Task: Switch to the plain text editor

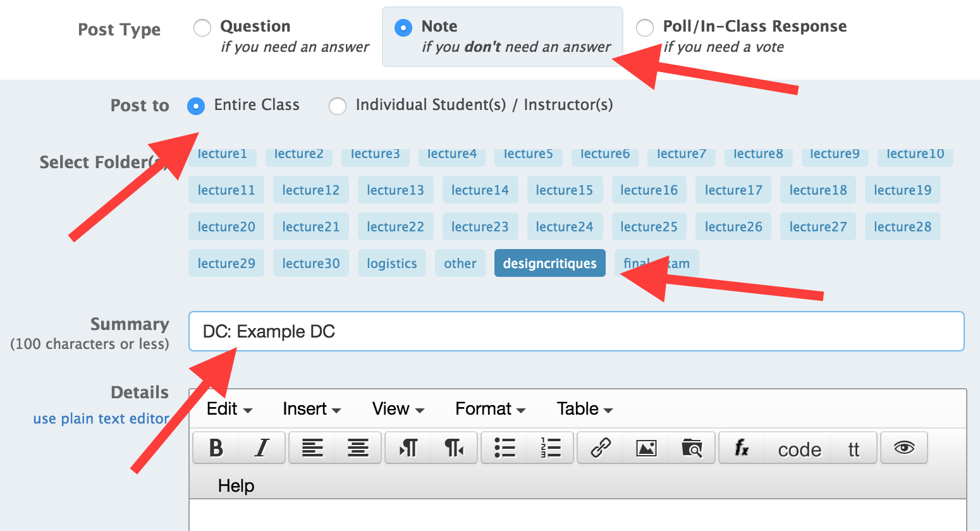Action: click(101, 418)
